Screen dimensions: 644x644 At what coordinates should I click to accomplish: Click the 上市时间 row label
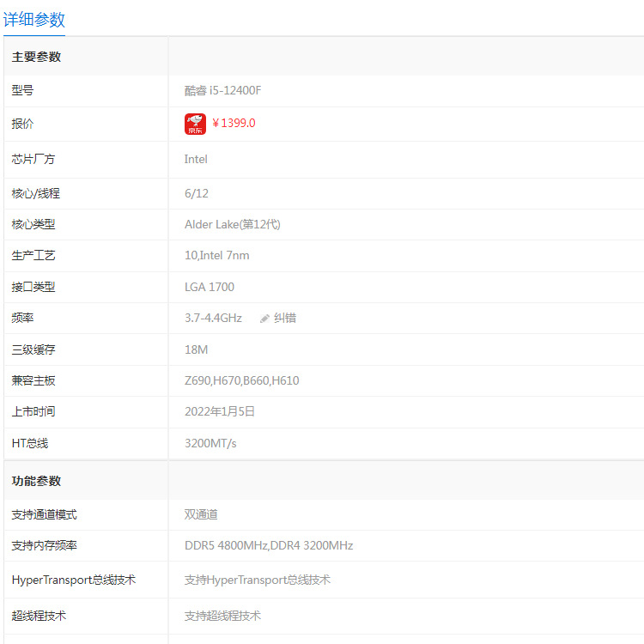click(x=33, y=411)
